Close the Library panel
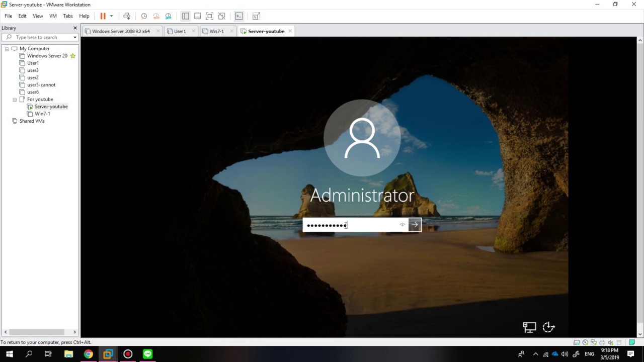The height and width of the screenshot is (362, 644). pyautogui.click(x=75, y=28)
